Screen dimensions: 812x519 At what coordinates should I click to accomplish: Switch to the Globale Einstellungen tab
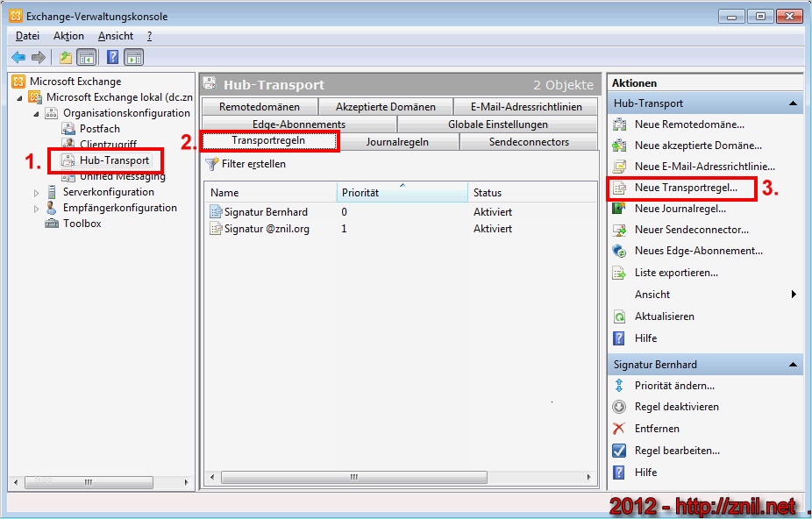click(498, 124)
